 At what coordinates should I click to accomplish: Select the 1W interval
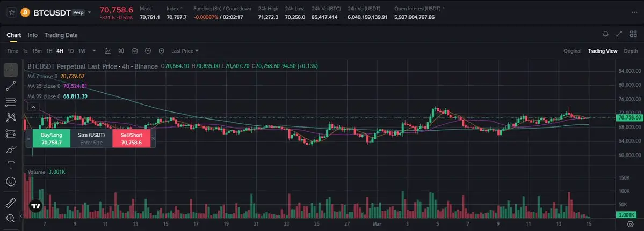tap(82, 51)
